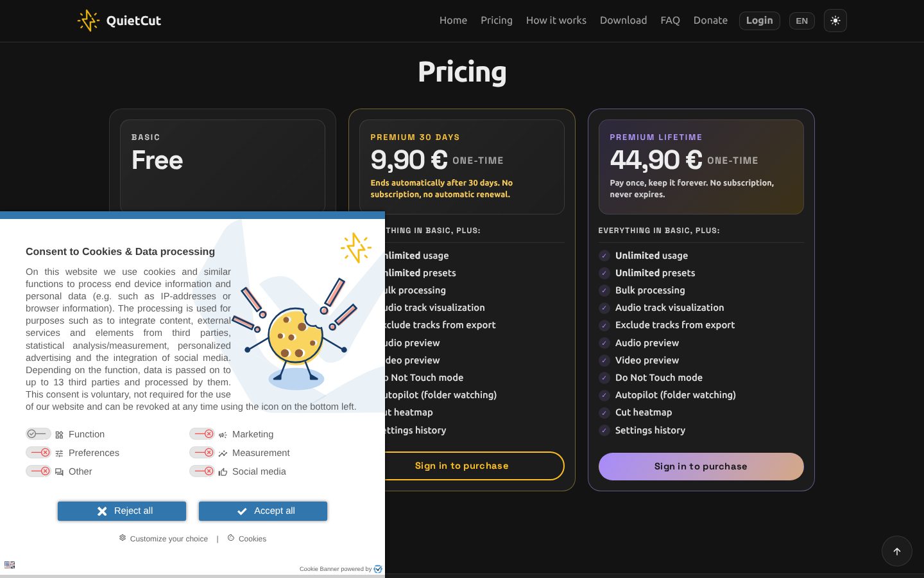924x578 pixels.
Task: Click the '44,90 €' price text
Action: (x=656, y=160)
